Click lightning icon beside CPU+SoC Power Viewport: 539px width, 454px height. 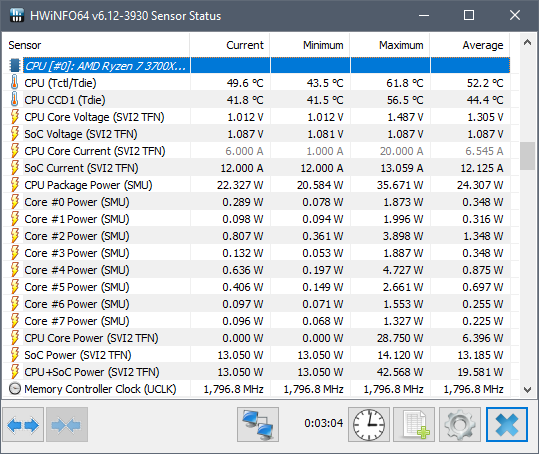coord(14,372)
